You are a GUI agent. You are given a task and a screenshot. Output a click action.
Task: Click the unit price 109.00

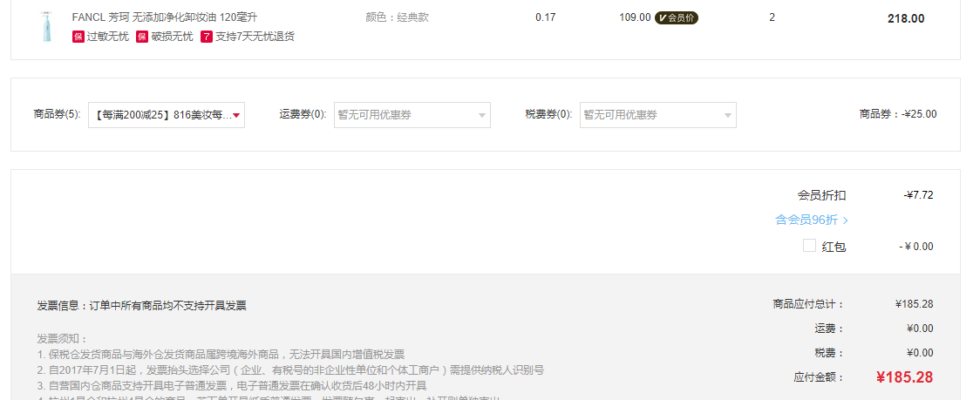click(635, 17)
